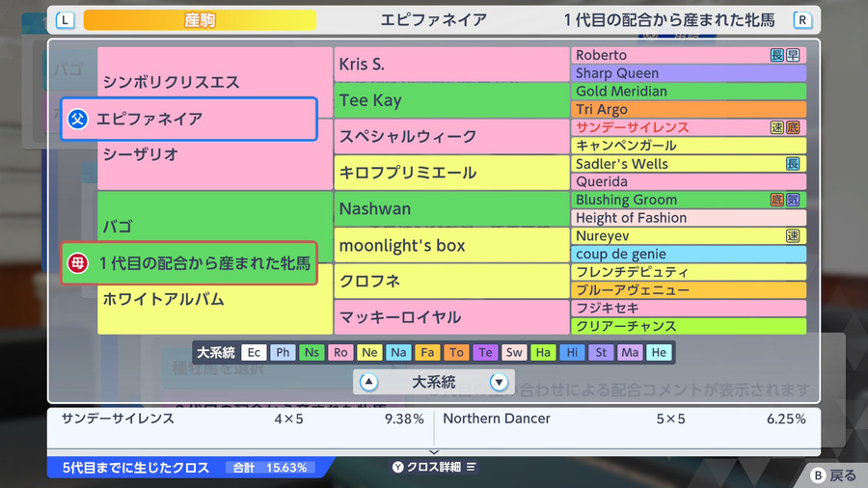
Task: Click the 合計 15.63% cross total
Action: click(x=270, y=468)
